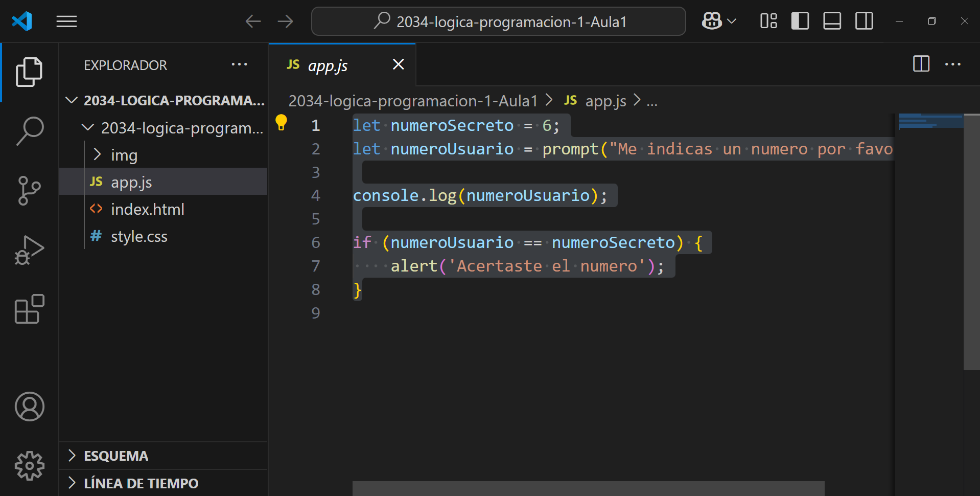Customize layout from the title bar
The height and width of the screenshot is (496, 980).
(x=768, y=21)
